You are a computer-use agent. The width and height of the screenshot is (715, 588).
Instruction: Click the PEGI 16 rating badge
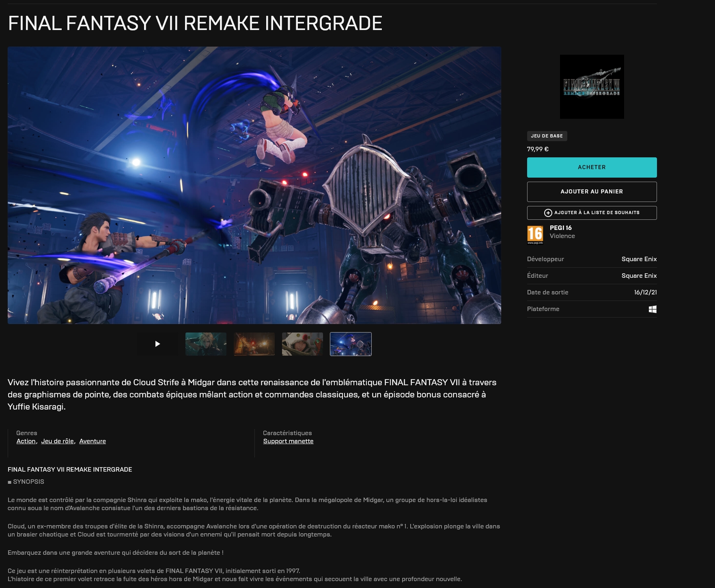pyautogui.click(x=535, y=235)
